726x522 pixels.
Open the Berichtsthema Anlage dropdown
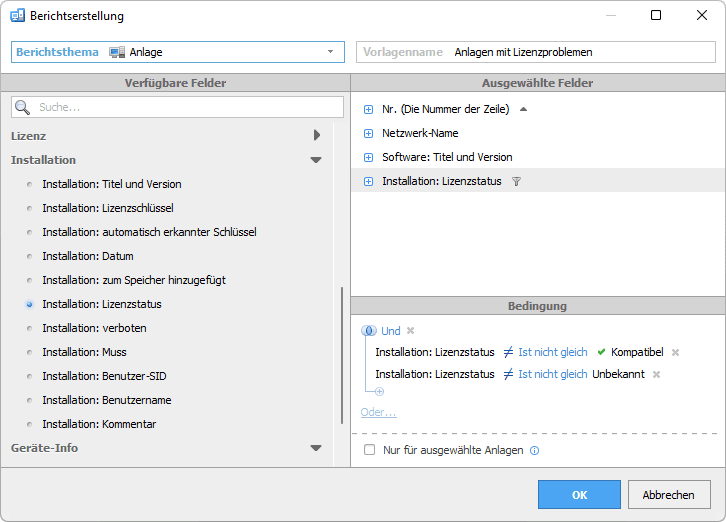(330, 52)
